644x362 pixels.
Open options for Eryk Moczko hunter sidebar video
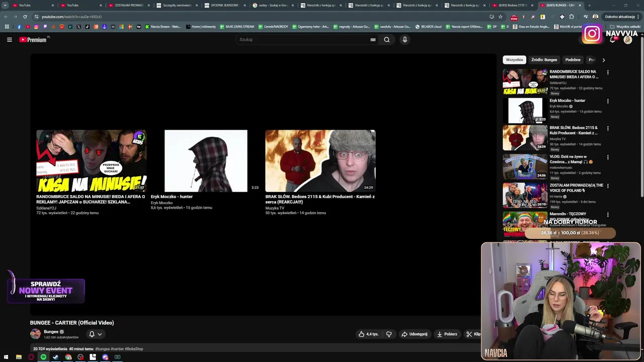point(607,101)
